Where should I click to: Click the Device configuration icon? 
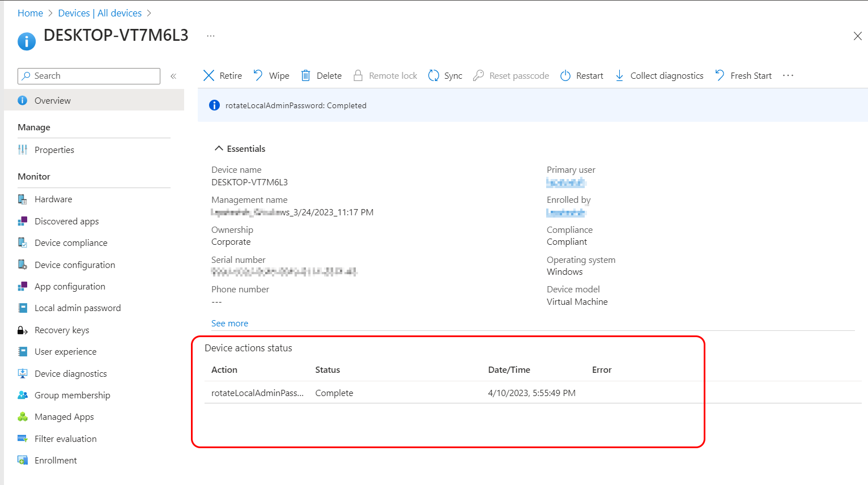23,265
